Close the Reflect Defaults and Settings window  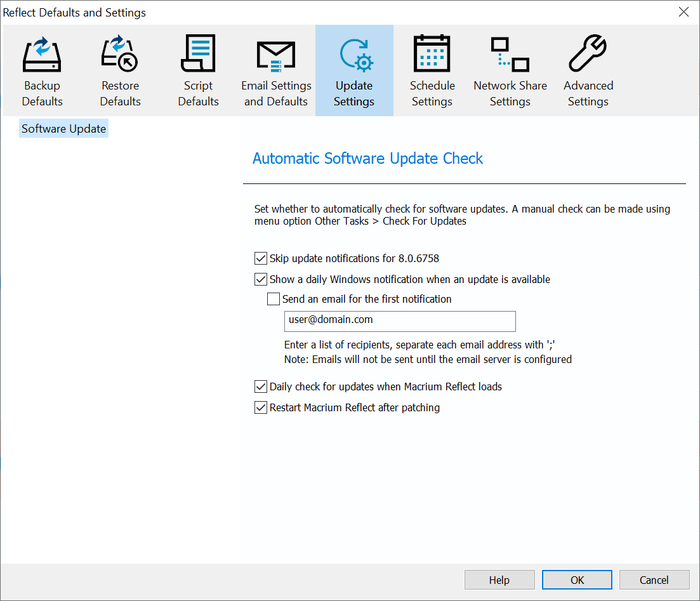pyautogui.click(x=683, y=12)
